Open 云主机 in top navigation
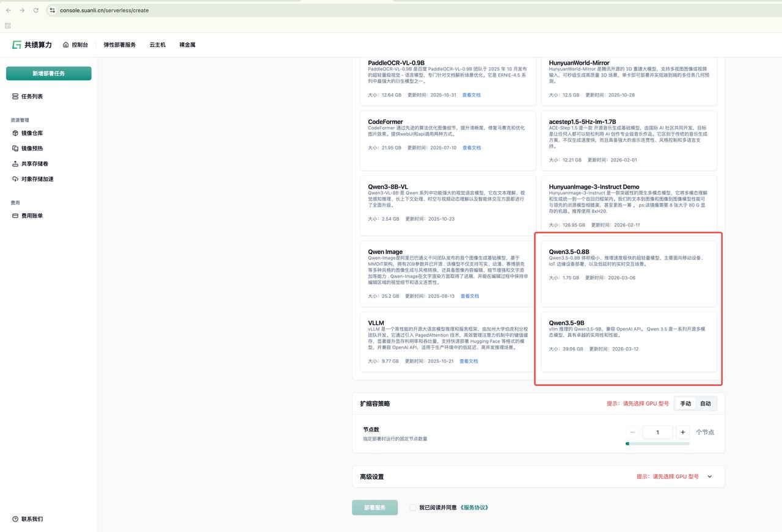Image resolution: width=782 pixels, height=532 pixels. [x=158, y=45]
